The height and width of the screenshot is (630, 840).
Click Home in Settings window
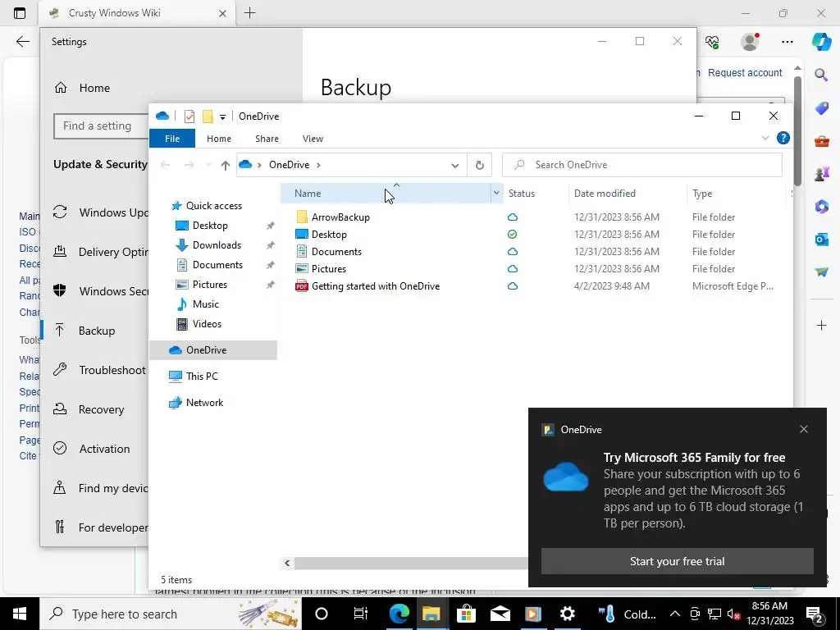pos(94,88)
